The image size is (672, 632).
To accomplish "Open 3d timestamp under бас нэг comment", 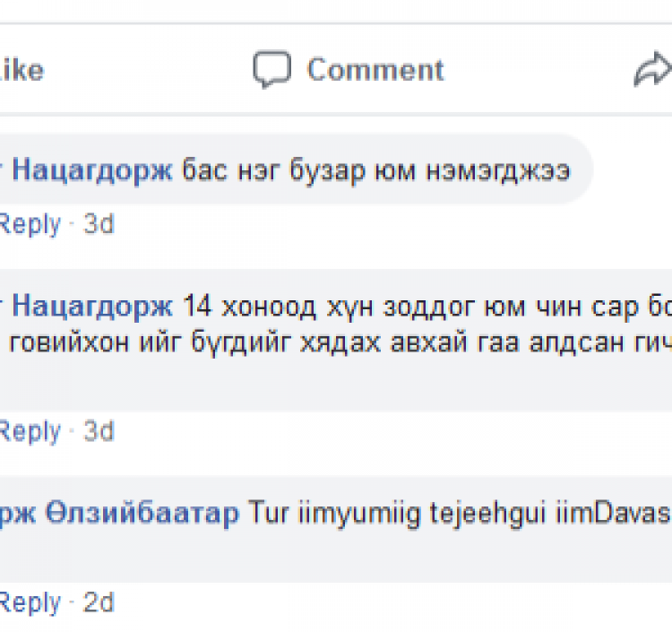I will click(99, 224).
